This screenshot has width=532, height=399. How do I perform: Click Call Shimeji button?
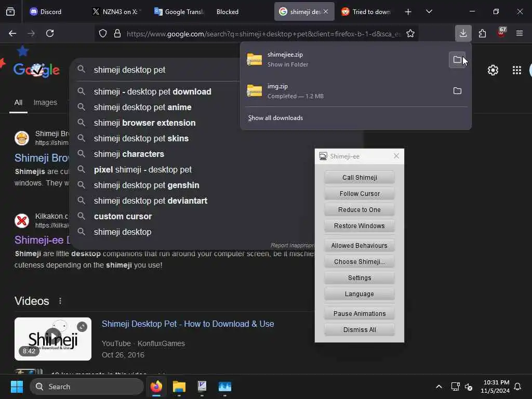point(360,178)
